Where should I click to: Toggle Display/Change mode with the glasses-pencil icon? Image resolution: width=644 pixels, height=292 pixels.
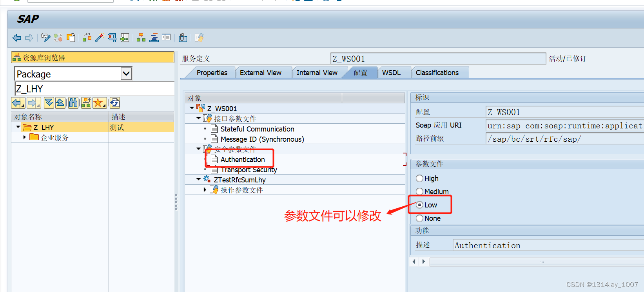click(x=46, y=38)
